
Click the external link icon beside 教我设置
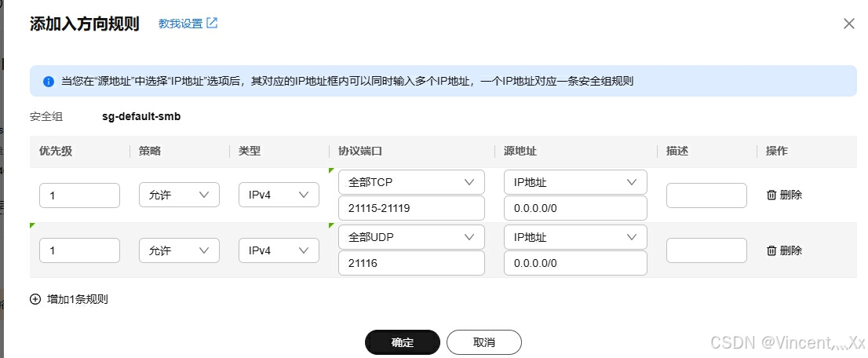(x=212, y=24)
